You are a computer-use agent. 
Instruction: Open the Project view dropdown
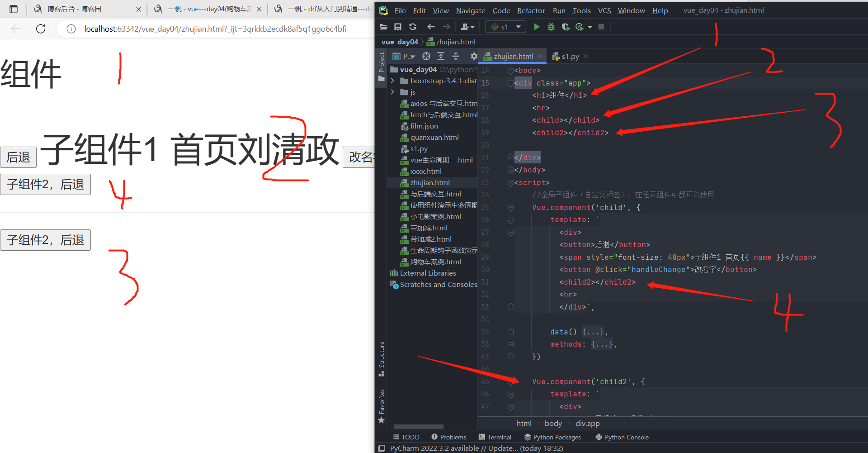point(404,56)
